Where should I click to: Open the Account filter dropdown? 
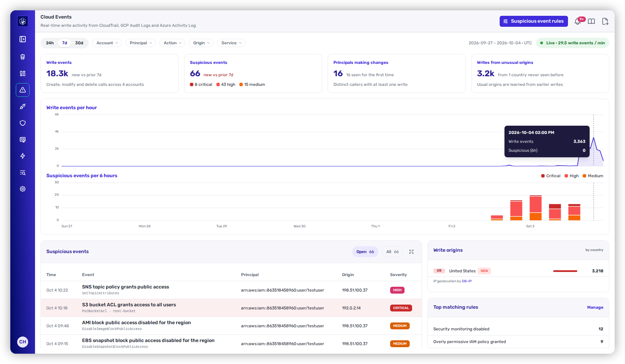107,43
